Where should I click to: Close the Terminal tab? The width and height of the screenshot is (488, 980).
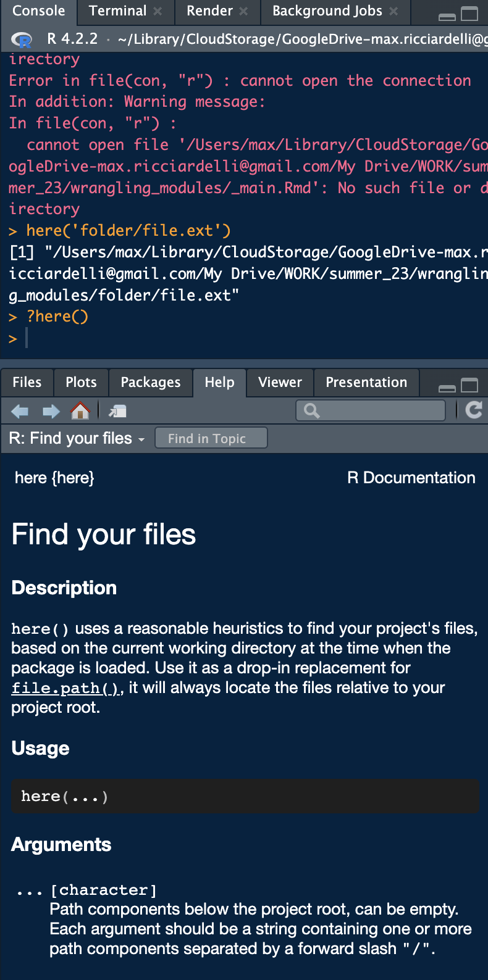tap(158, 11)
